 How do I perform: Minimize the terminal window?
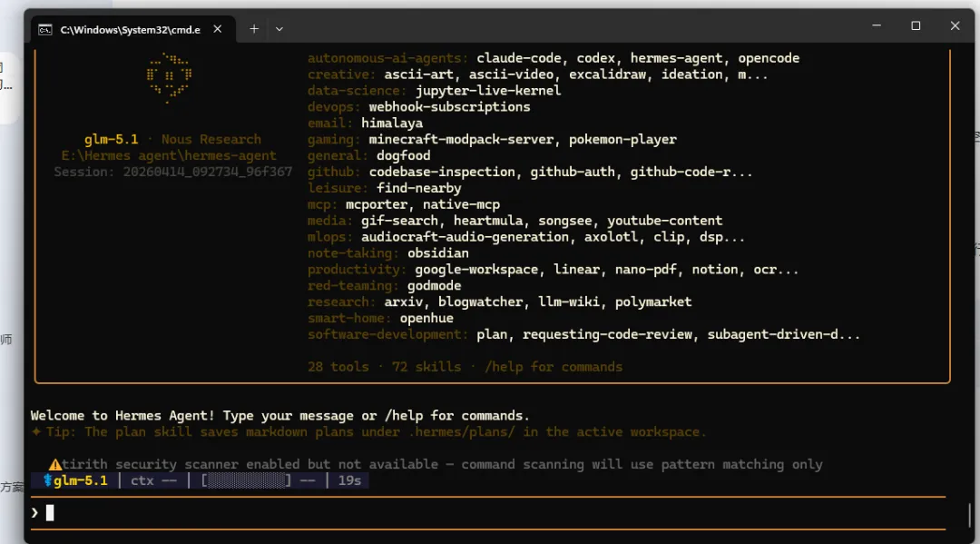[877, 25]
